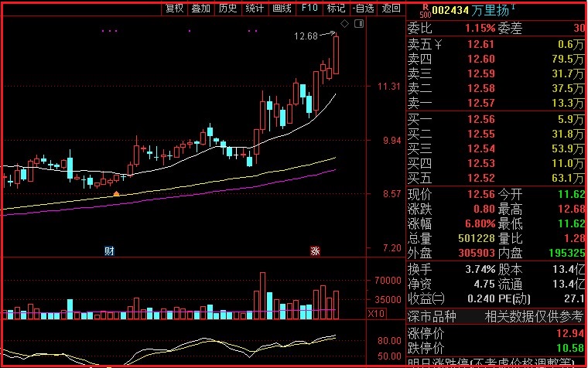The image size is (588, 368).
Task: Click the 现价 value 12.56
Action: coord(480,194)
